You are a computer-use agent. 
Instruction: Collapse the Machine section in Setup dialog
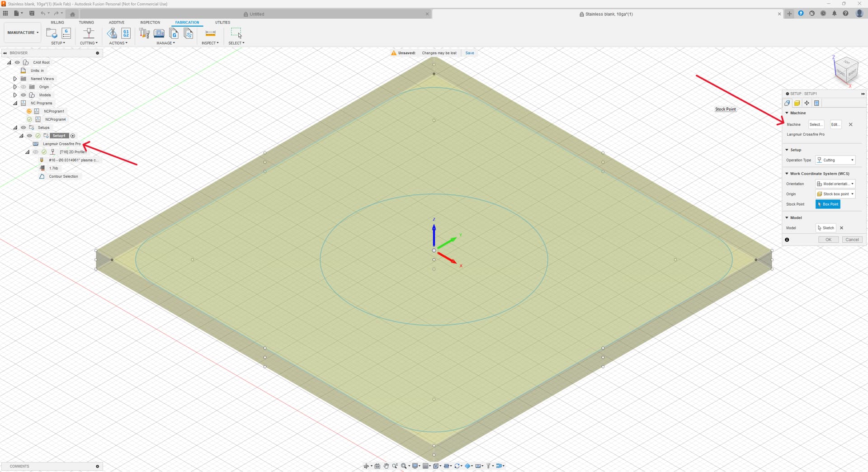(x=787, y=113)
